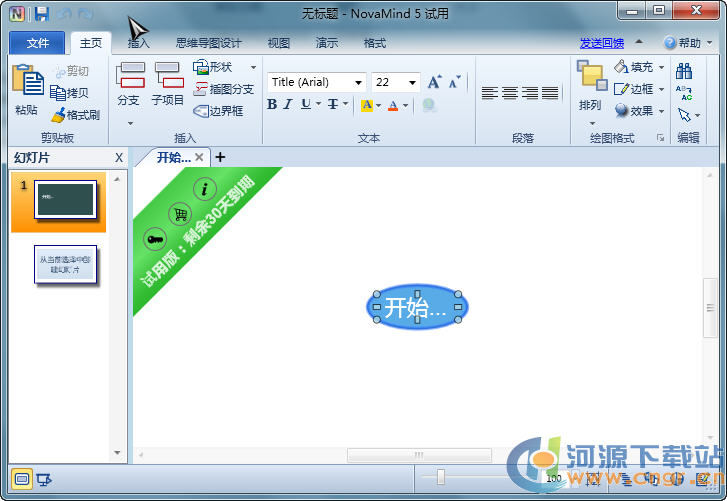Click the shopping cart purchase icon
Screen dimensions: 727x501
point(180,214)
